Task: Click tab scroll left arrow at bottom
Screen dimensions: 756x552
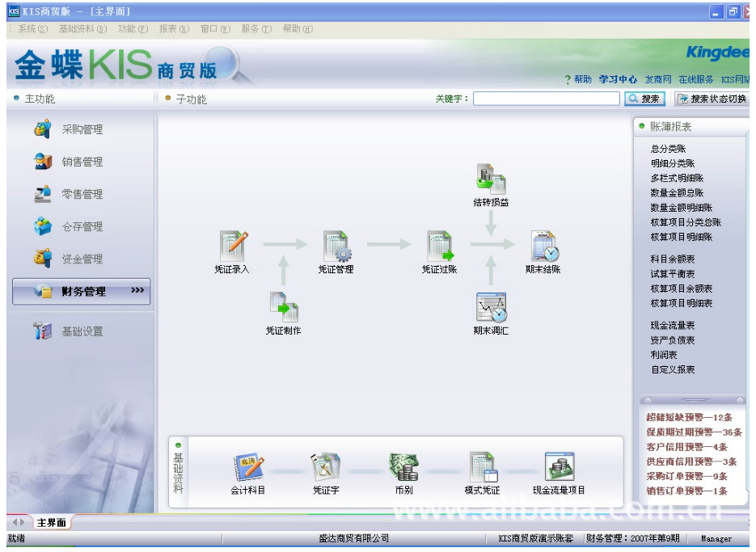Action: [x=15, y=522]
